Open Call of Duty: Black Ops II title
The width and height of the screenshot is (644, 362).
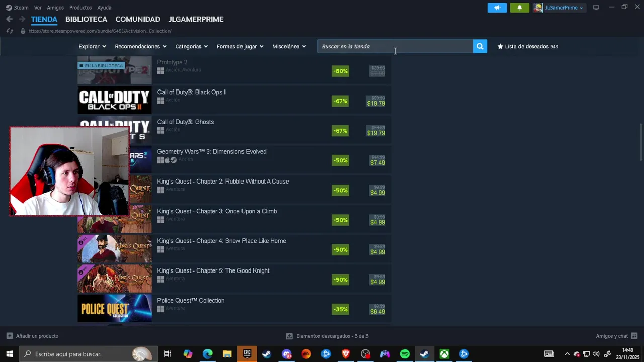pyautogui.click(x=192, y=92)
